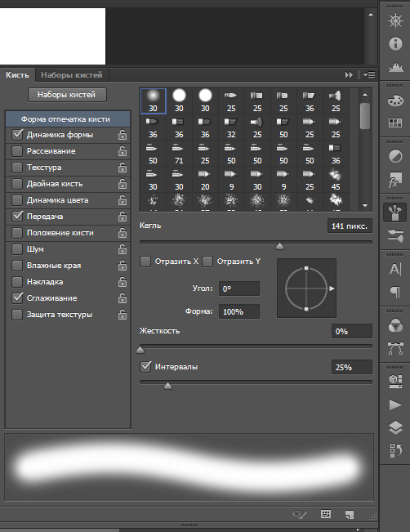Viewport: 410px width, 532px height.
Task: Click the Кегль size slider handle
Action: click(x=279, y=246)
